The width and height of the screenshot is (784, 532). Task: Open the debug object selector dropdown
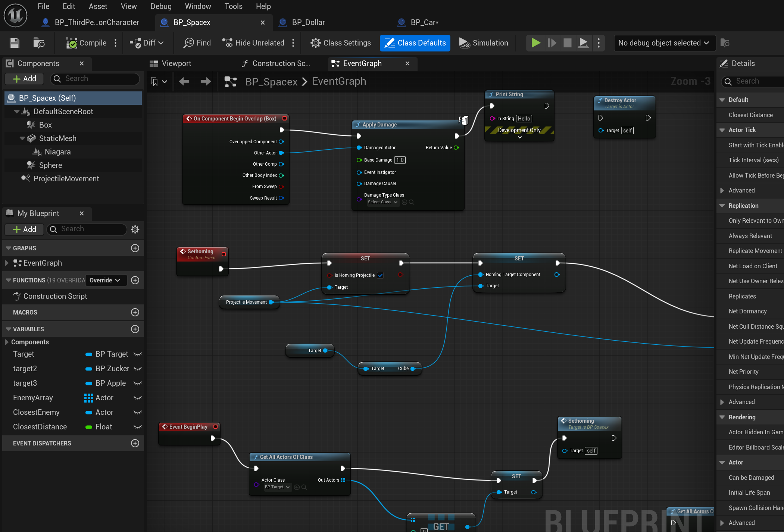[x=664, y=43]
